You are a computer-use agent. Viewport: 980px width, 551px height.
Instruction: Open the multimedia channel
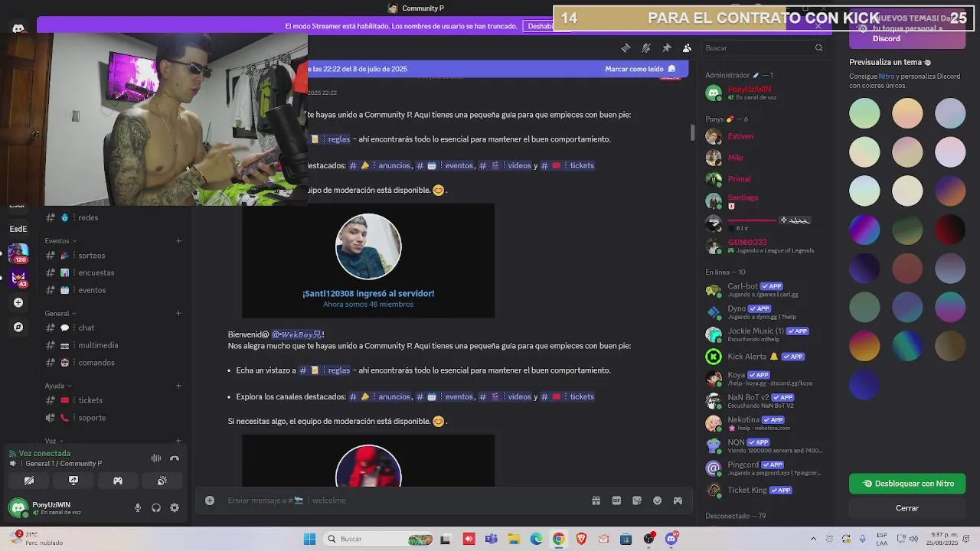point(113,345)
